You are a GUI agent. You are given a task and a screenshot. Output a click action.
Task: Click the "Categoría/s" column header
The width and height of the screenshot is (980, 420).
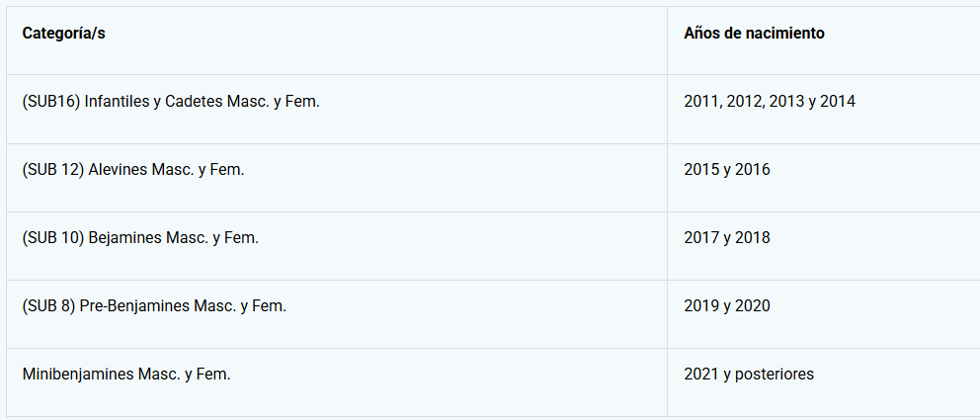64,34
